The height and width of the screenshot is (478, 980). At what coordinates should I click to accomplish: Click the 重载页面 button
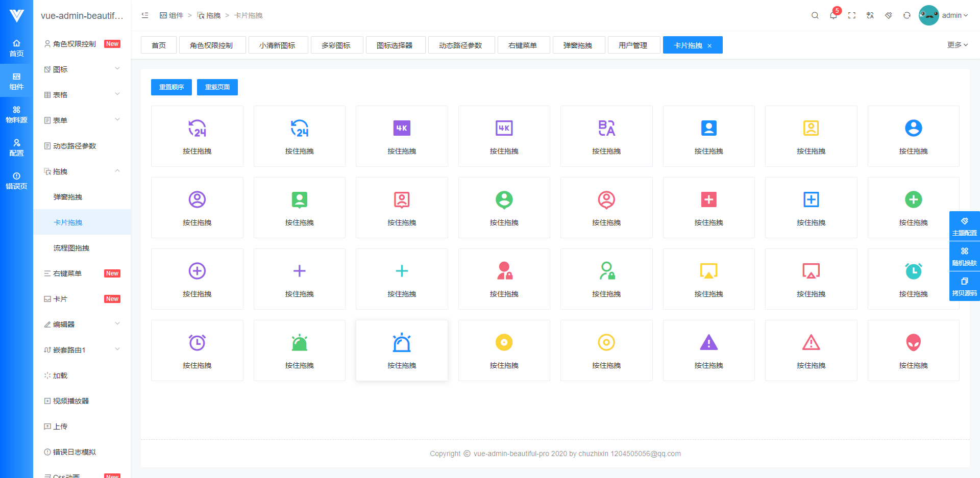pos(217,87)
